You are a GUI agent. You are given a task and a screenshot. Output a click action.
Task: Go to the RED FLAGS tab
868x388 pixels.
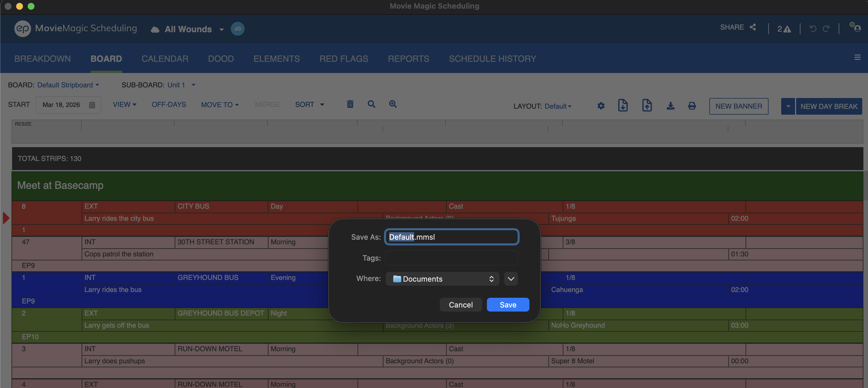(344, 59)
